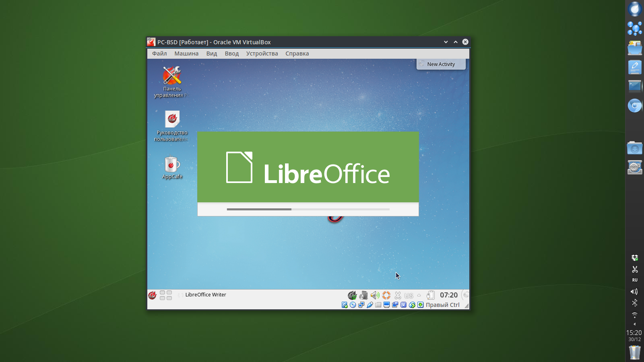Expand the guest hidden tray icons arrow
Image resolution: width=644 pixels, height=362 pixels.
click(419, 295)
